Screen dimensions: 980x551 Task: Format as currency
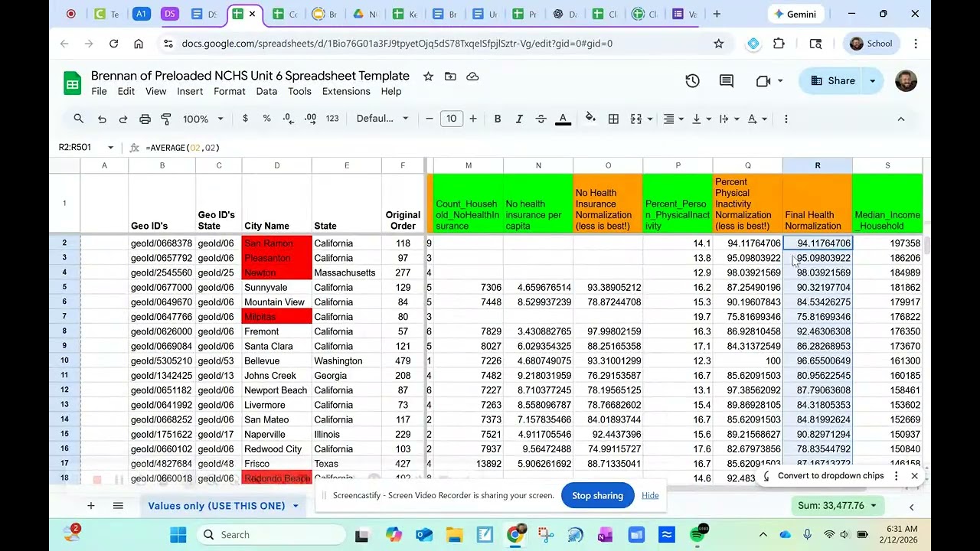245,119
